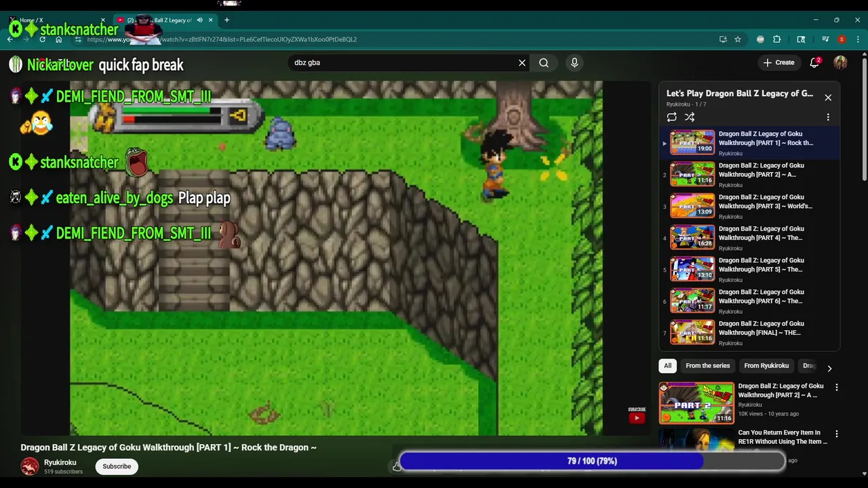Open playlist title 'Let's Play Dragon Ball Z Legacy'
868x488 pixels.
click(x=740, y=94)
